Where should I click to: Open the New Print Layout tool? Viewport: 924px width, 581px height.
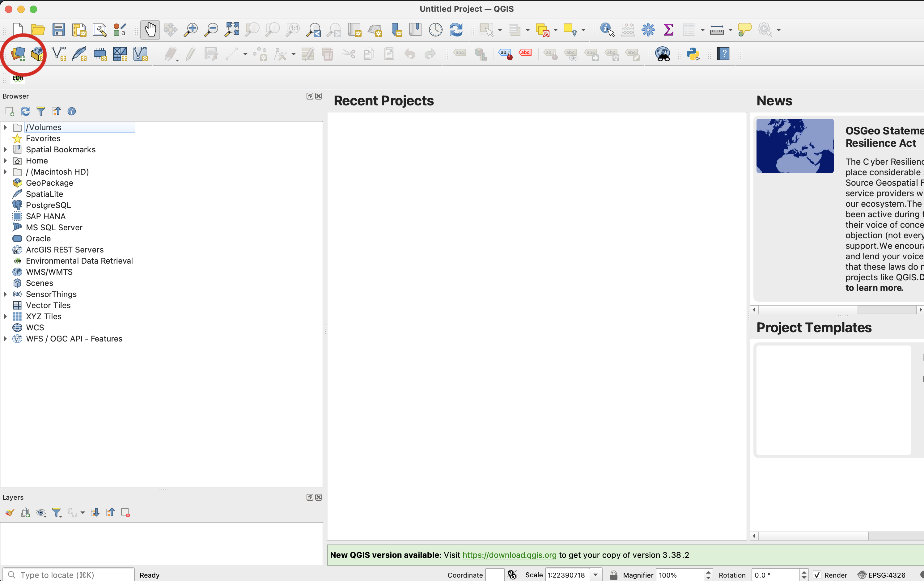click(x=79, y=30)
